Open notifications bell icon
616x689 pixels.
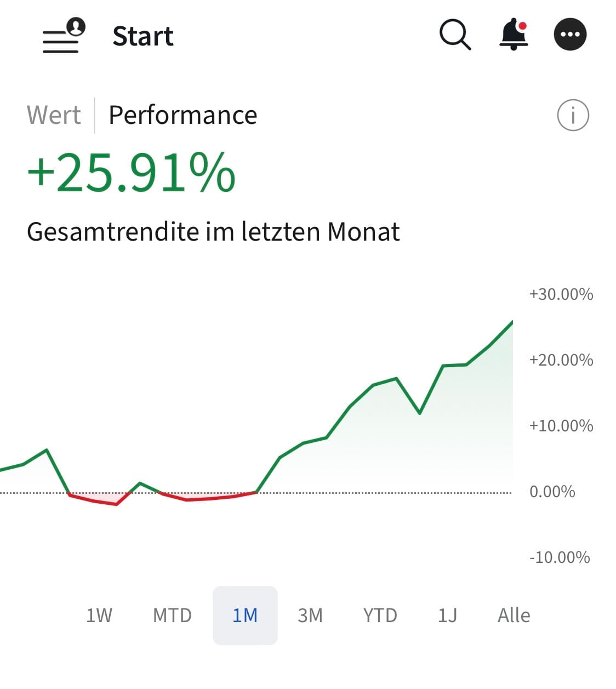click(514, 35)
